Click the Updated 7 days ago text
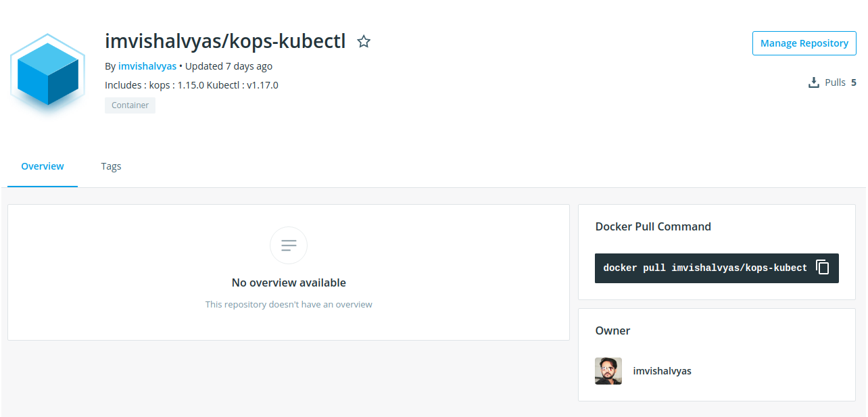This screenshot has height=417, width=868. [228, 66]
